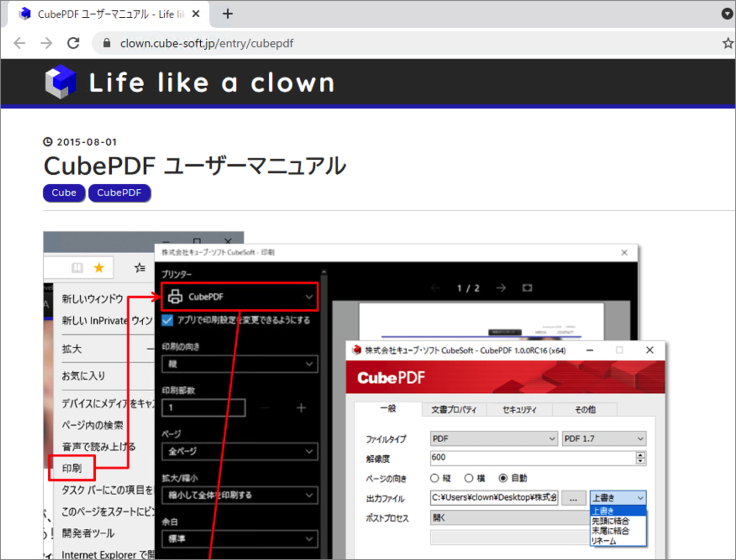Open the PDF 1.7 version dropdown
This screenshot has width=736, height=560.
point(604,438)
